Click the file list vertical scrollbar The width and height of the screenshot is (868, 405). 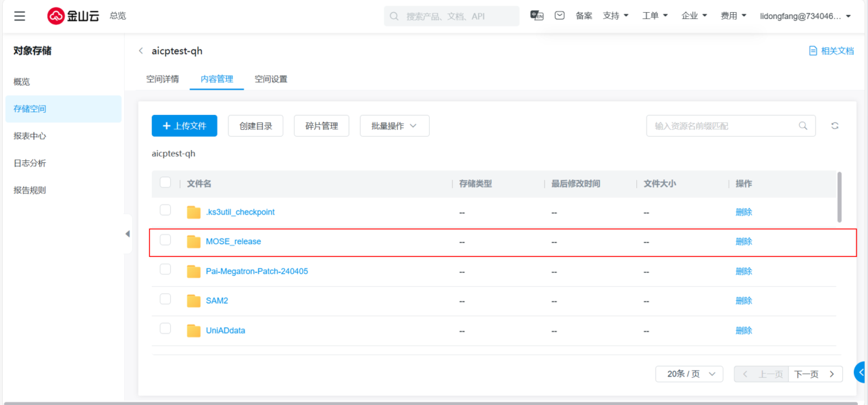[x=840, y=197]
